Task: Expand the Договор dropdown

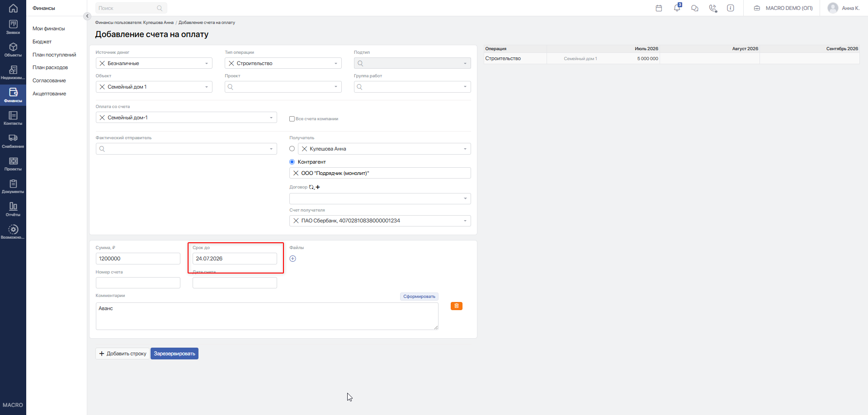Action: click(x=380, y=198)
